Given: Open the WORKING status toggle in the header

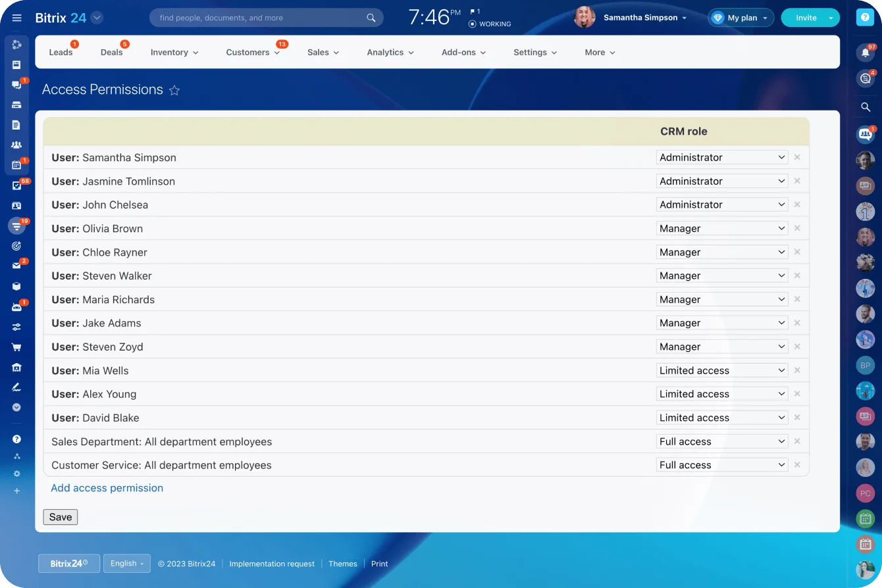Looking at the screenshot, I should (x=489, y=24).
